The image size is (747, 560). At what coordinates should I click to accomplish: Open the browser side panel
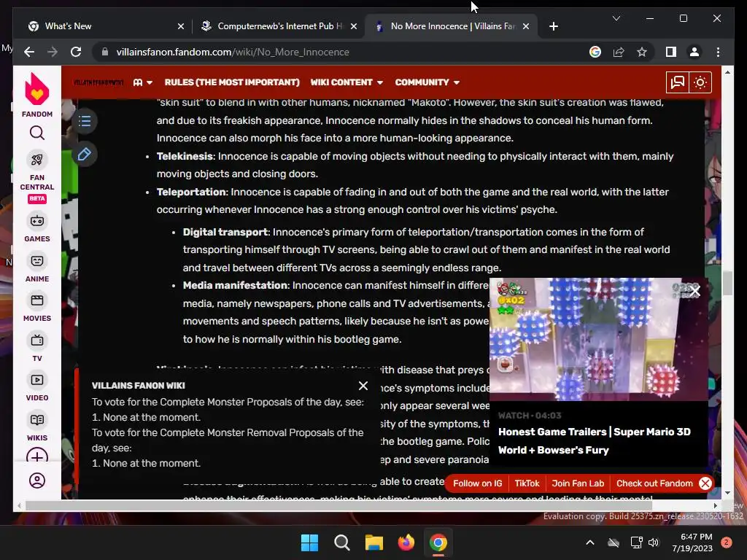coord(671,52)
